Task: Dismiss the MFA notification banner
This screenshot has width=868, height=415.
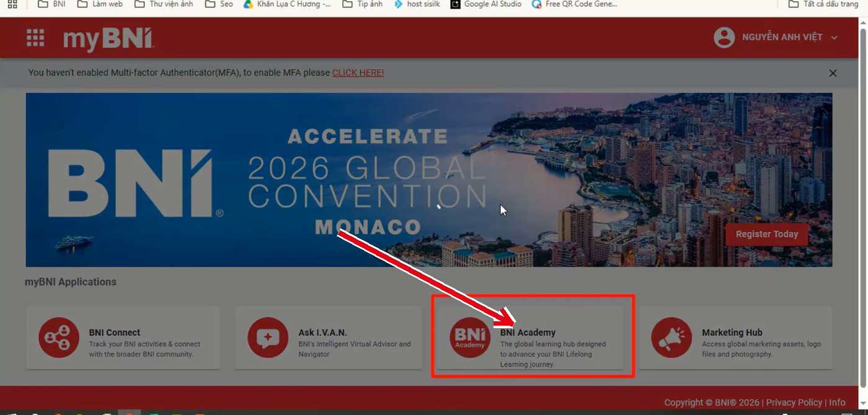Action: coord(833,73)
